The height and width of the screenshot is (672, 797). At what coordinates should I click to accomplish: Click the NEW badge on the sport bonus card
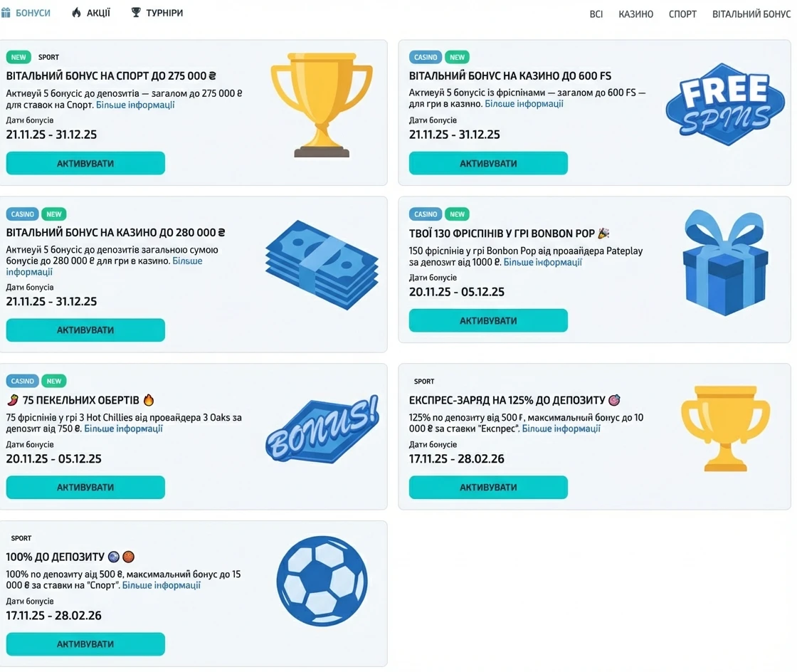19,57
